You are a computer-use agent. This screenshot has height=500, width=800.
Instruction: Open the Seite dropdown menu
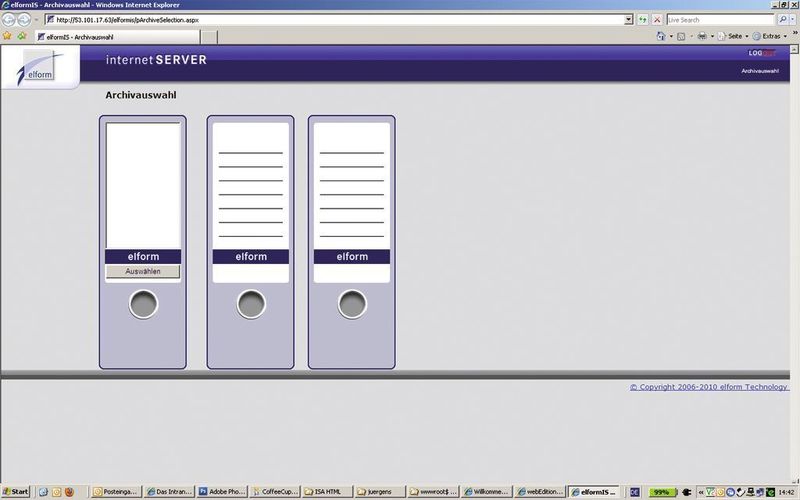point(734,36)
